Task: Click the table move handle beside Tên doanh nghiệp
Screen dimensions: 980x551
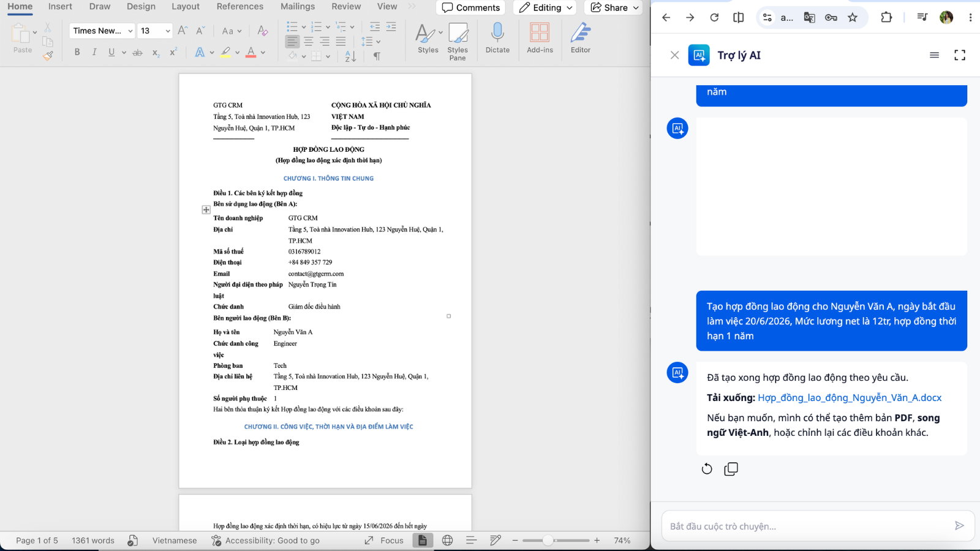Action: tap(206, 210)
